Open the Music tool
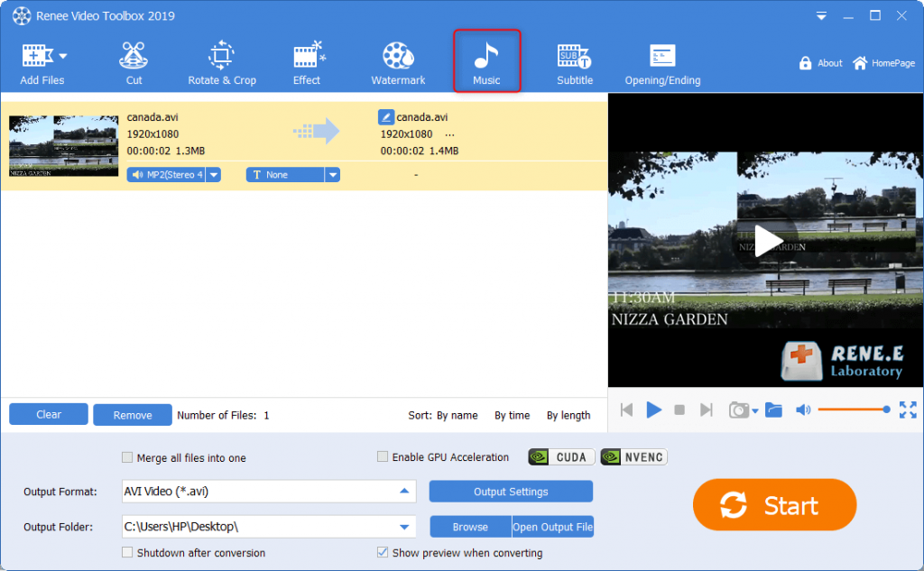The width and height of the screenshot is (924, 571). click(x=486, y=61)
